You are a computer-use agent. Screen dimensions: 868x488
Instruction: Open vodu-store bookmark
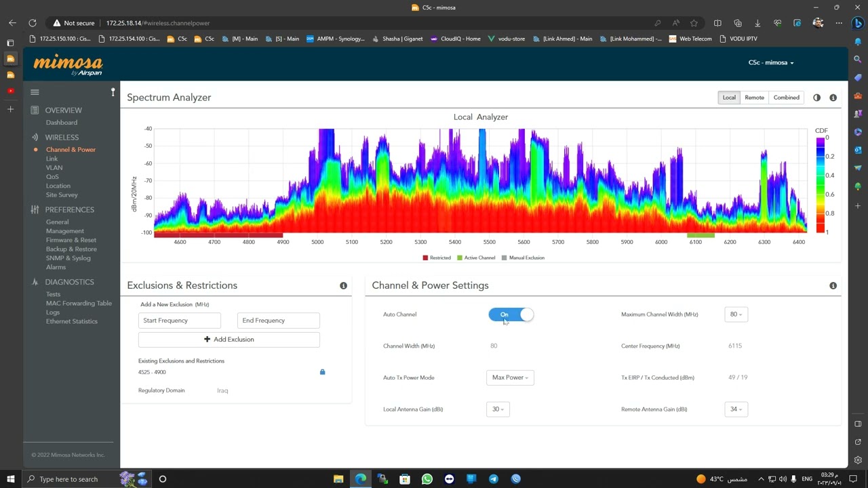(506, 39)
